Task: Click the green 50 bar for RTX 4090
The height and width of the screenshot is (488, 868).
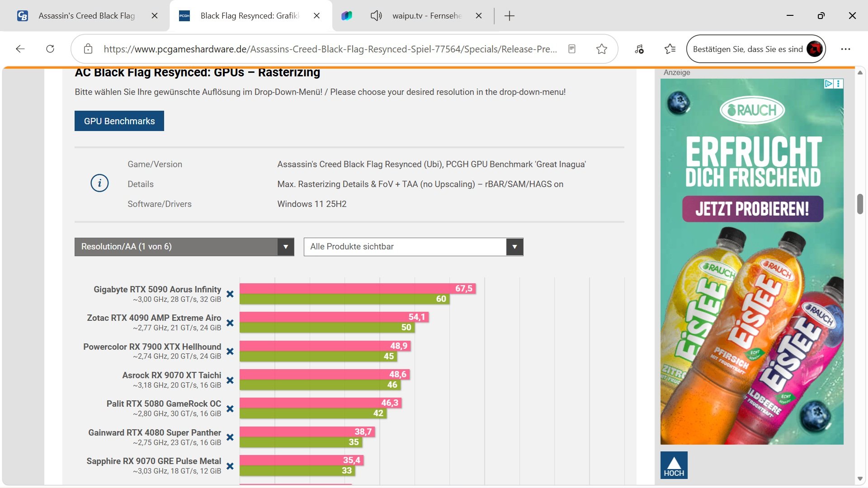Action: coord(327,327)
